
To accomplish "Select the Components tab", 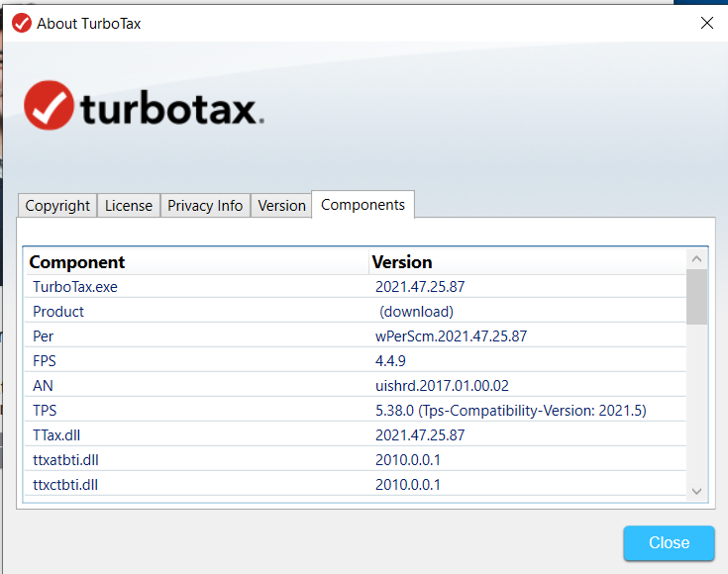I will [363, 205].
